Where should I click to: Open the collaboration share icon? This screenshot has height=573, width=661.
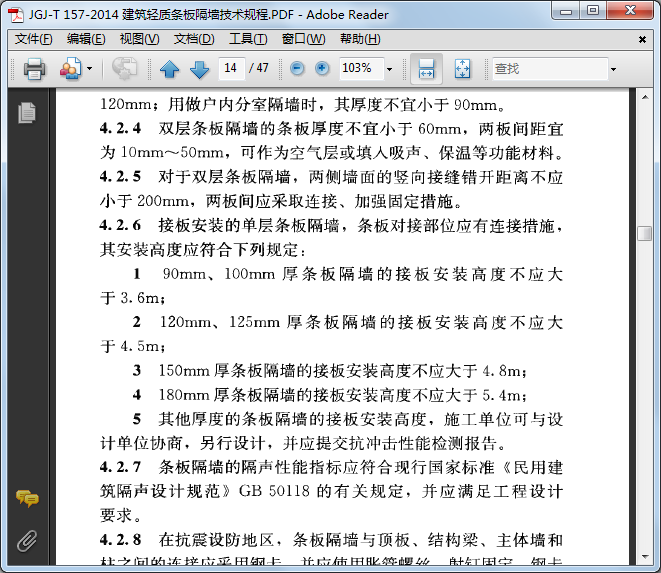click(x=70, y=68)
